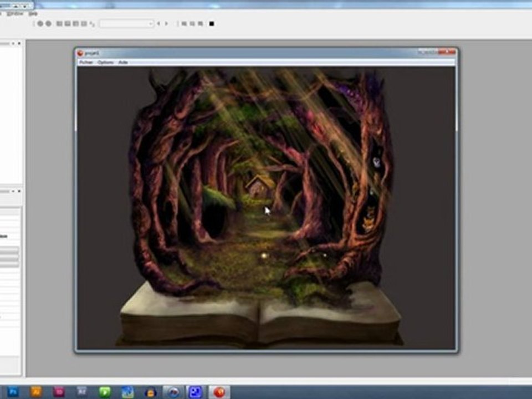Click the right arrow next to the combo box

[166, 23]
